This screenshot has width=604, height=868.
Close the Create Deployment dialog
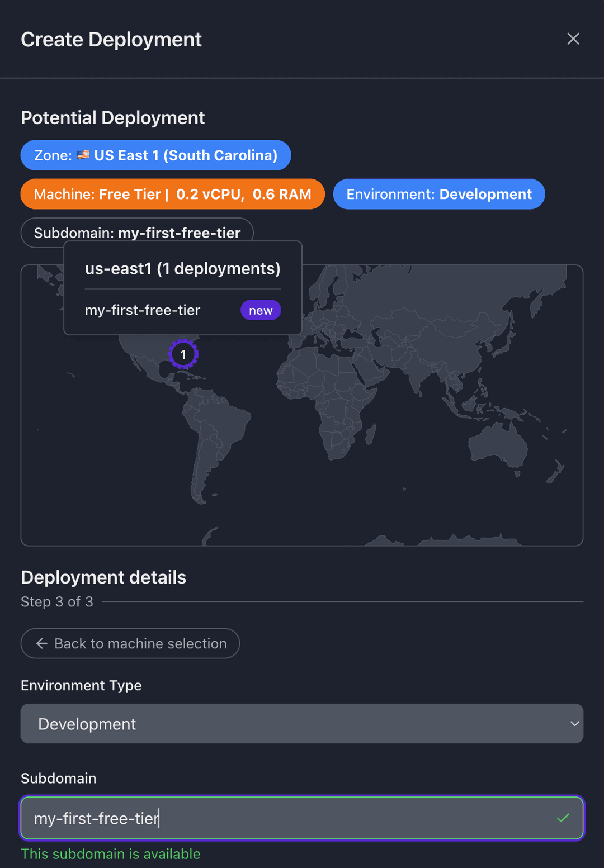pyautogui.click(x=573, y=39)
